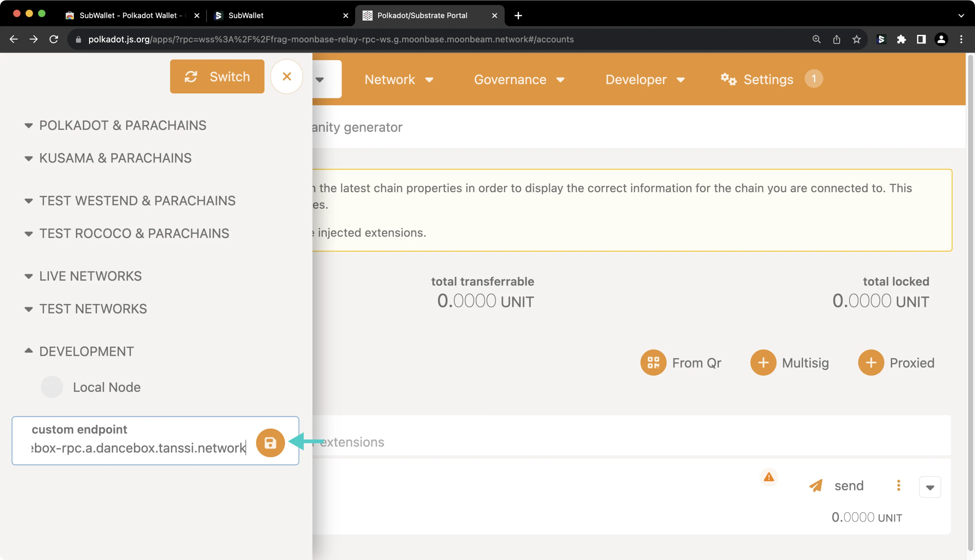Click the browser back arrow
The width and height of the screenshot is (975, 560).
pos(13,39)
